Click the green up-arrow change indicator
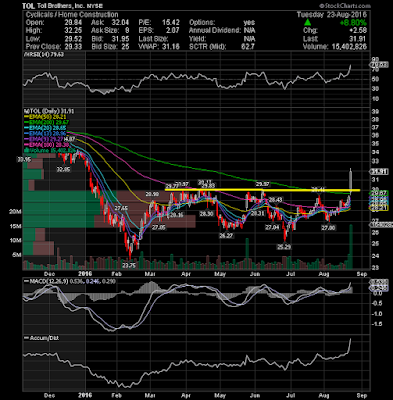This screenshot has width=393, height=400. coord(307,22)
